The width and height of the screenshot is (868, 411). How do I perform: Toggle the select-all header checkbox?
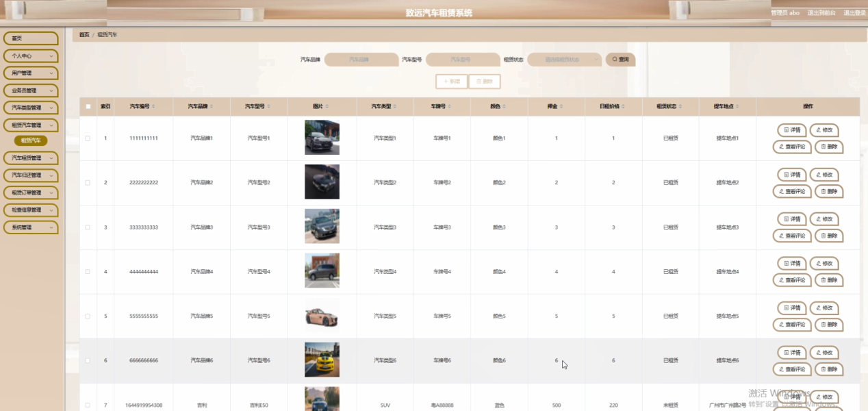(88, 107)
